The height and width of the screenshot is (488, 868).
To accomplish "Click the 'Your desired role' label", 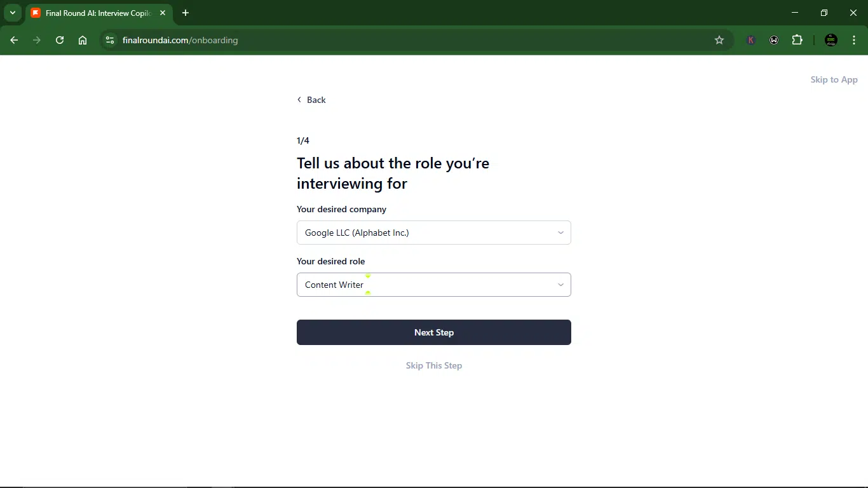I will pos(331,261).
